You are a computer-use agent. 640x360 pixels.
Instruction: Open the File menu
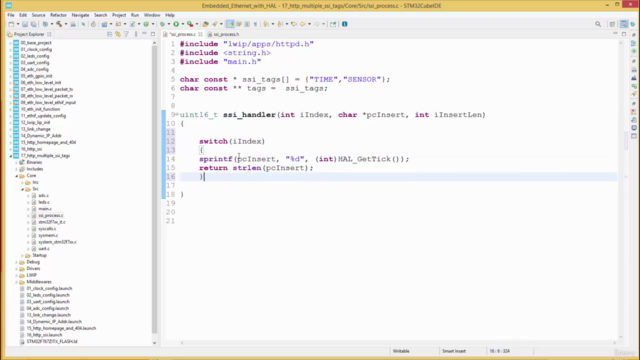pos(11,15)
